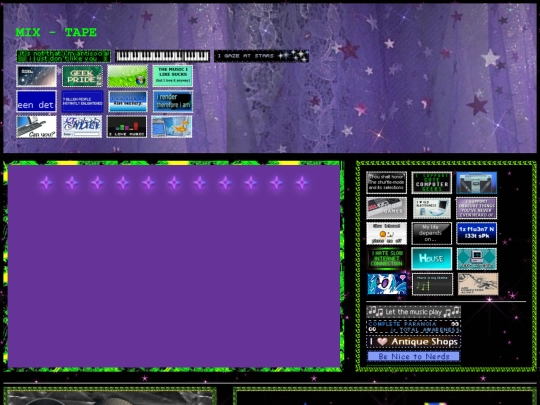540x405 pixels.
Task: Click the white stamp with orange emoticon
Action: tap(386, 233)
